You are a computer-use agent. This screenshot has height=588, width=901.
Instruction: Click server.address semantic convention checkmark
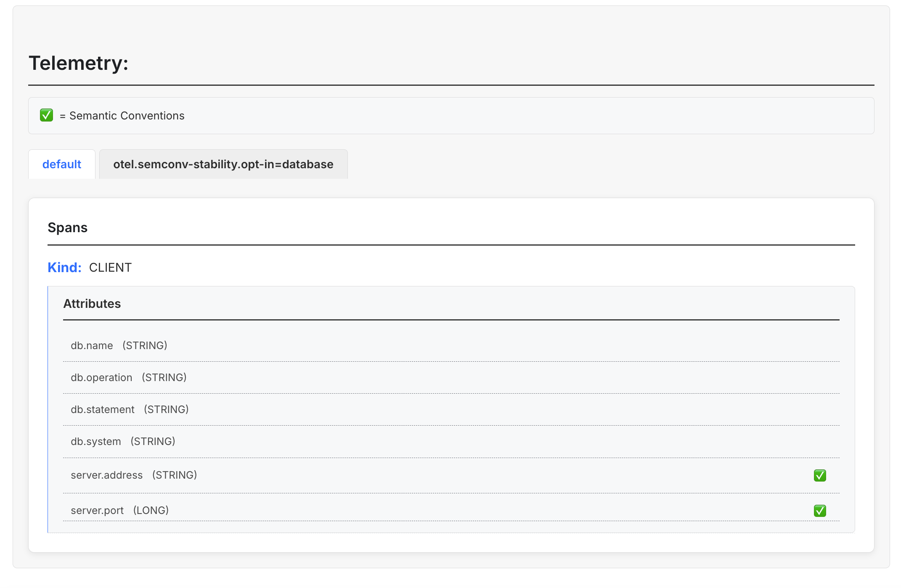pyautogui.click(x=819, y=475)
